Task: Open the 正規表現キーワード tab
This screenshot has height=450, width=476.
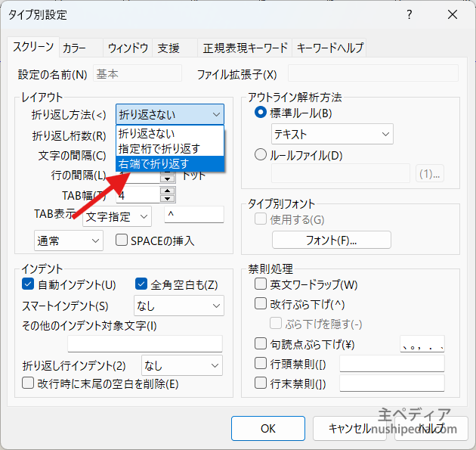Action: pyautogui.click(x=245, y=48)
